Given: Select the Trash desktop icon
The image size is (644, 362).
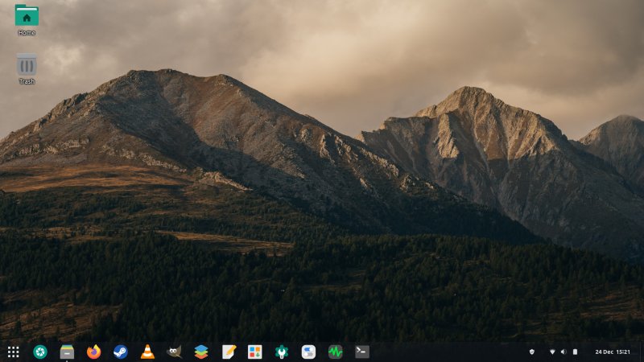Looking at the screenshot, I should [27, 68].
